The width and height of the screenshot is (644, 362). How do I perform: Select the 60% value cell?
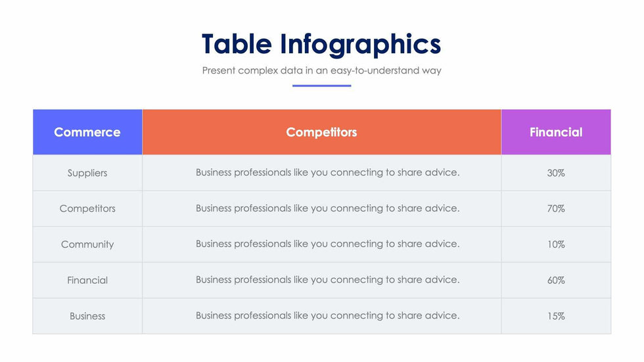point(556,280)
